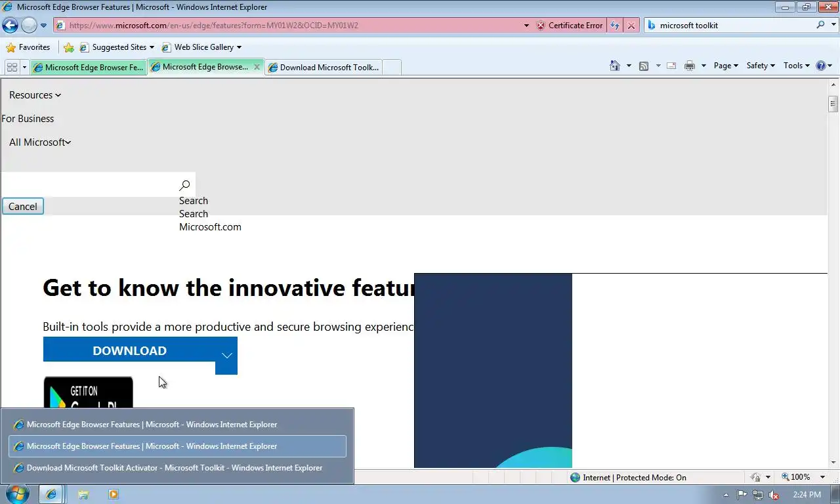
Task: Switch to Download Microsoft Toolk... tab
Action: tap(323, 67)
